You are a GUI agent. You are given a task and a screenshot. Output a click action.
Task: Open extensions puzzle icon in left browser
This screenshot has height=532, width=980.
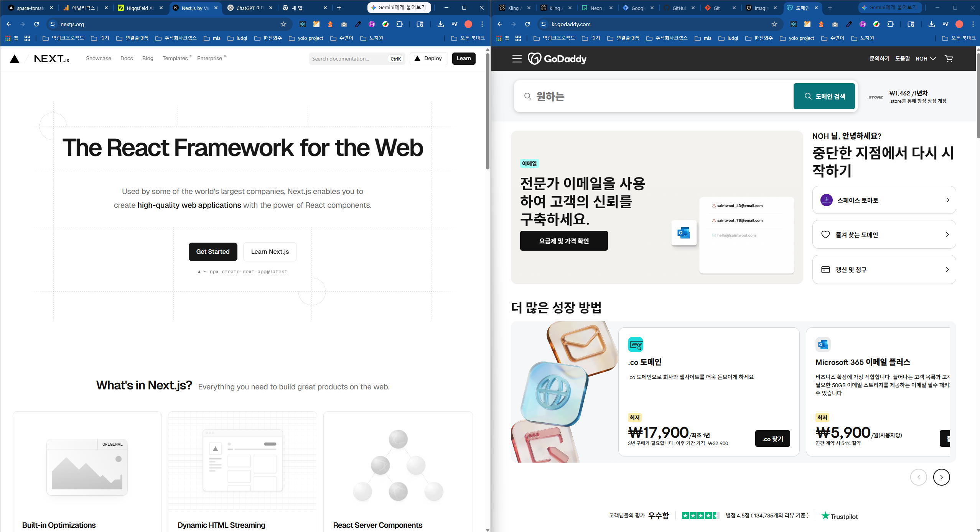coord(399,24)
